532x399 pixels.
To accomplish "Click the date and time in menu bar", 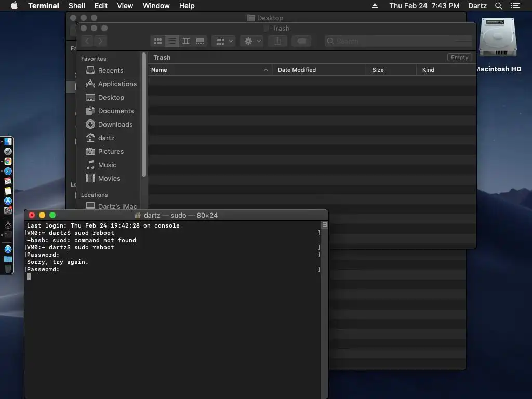I will coord(424,6).
